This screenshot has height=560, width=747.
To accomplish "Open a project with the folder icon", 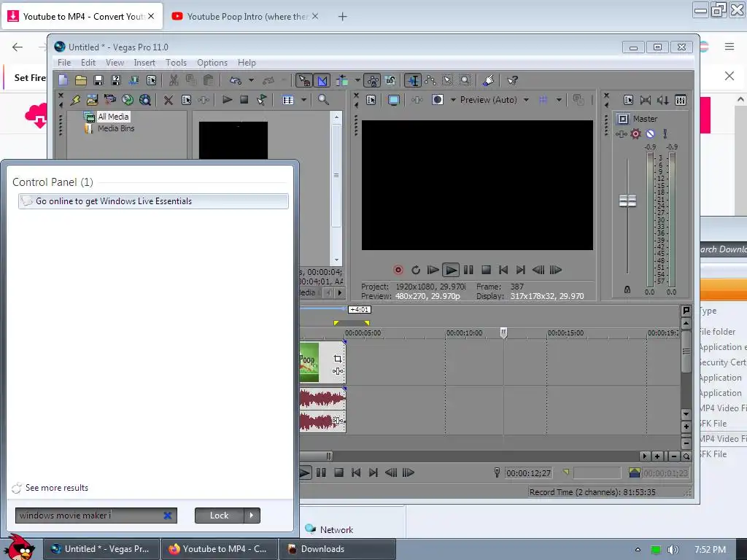I will point(80,80).
